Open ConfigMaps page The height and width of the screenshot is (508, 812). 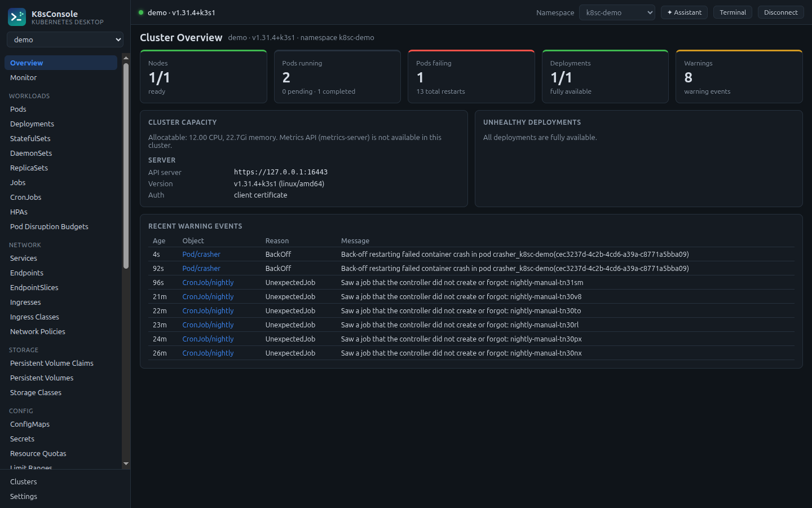point(61,424)
